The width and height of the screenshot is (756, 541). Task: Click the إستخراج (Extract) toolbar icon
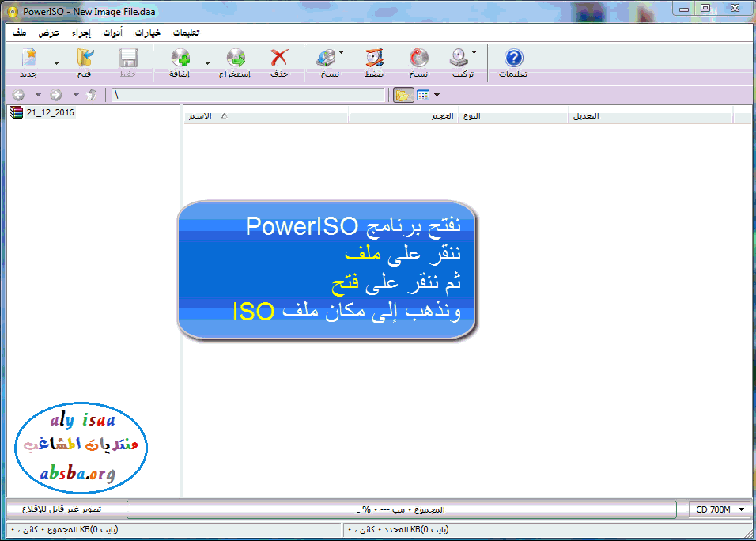pos(235,60)
